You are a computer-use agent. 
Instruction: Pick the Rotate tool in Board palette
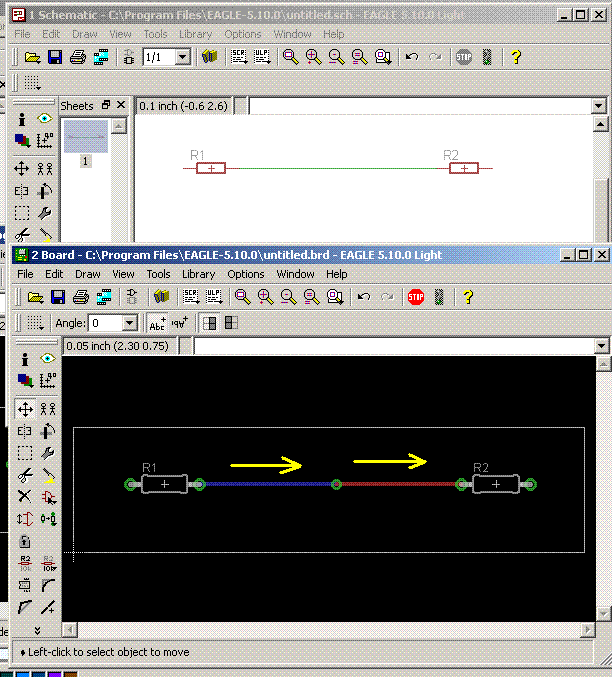click(48, 431)
